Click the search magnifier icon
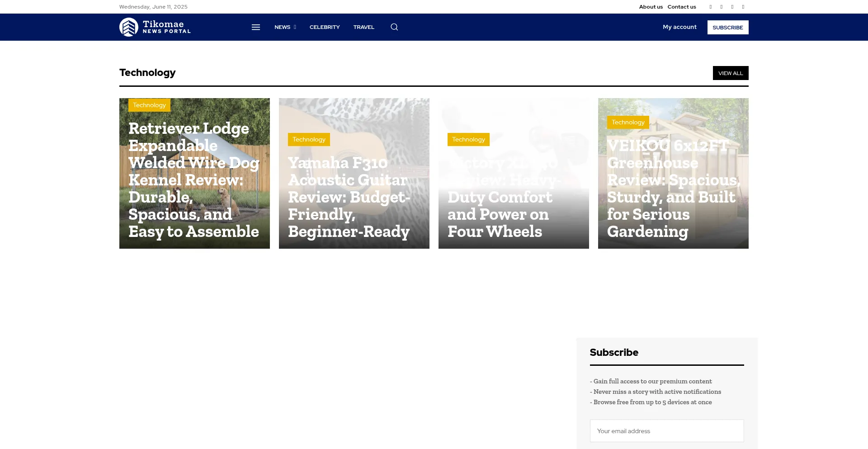Image resolution: width=868 pixels, height=449 pixels. coord(394,27)
